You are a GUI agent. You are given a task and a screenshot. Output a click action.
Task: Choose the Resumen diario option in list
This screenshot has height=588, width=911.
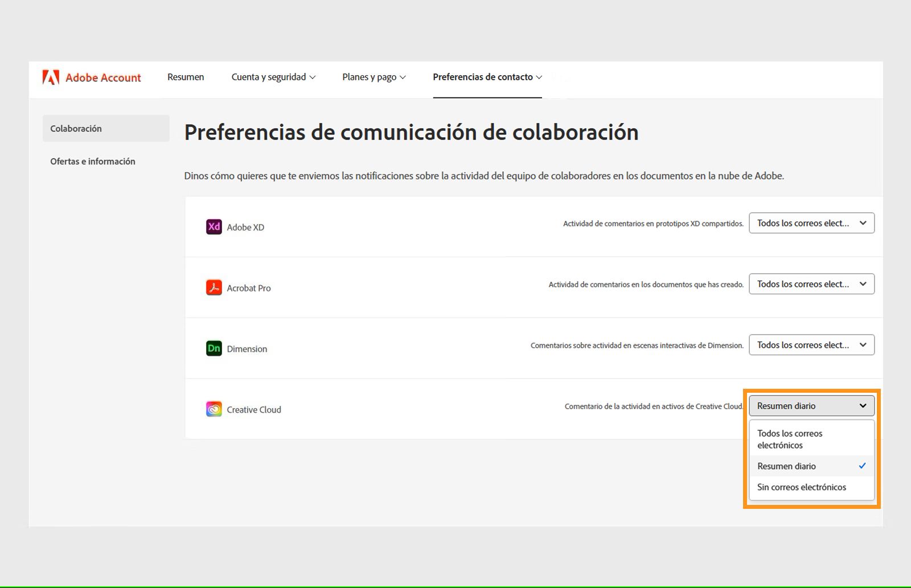pos(811,466)
